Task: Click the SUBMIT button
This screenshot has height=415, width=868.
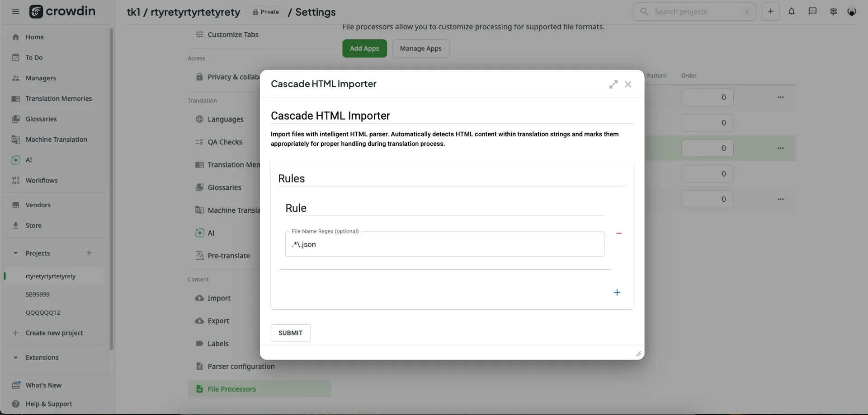Action: 290,333
